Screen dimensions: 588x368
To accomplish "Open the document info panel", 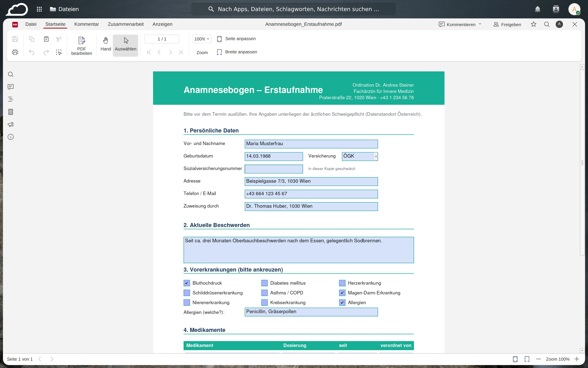I will point(11,137).
